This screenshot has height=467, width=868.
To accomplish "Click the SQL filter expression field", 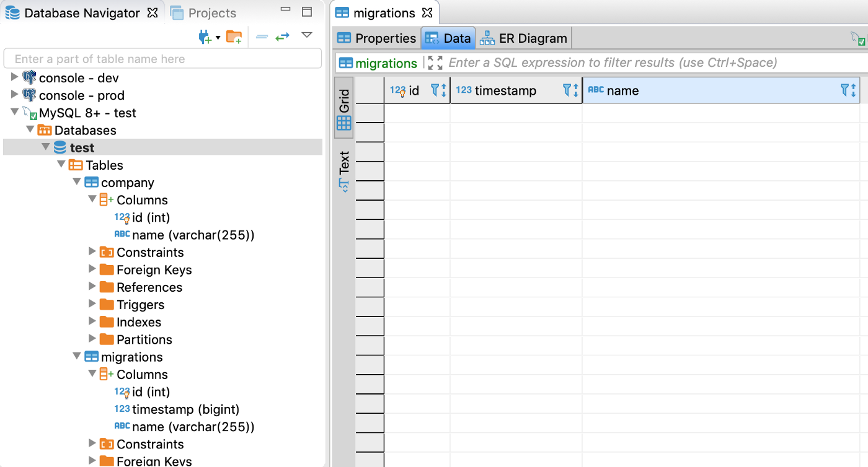I will (x=620, y=63).
